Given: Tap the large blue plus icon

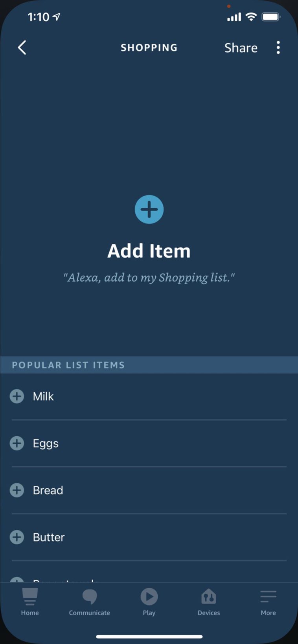Looking at the screenshot, I should tap(149, 209).
